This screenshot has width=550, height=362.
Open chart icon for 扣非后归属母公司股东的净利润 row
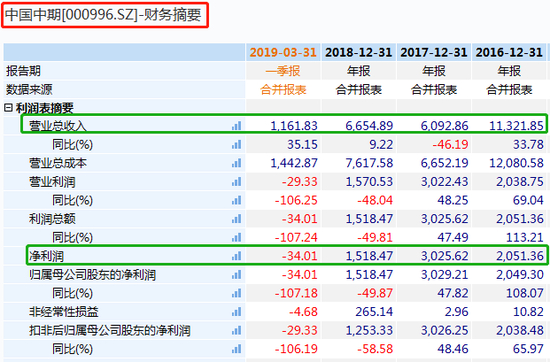[x=236, y=330]
